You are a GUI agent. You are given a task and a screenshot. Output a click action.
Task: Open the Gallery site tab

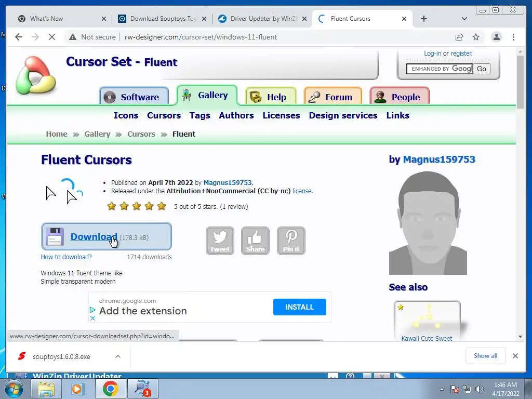coord(207,96)
